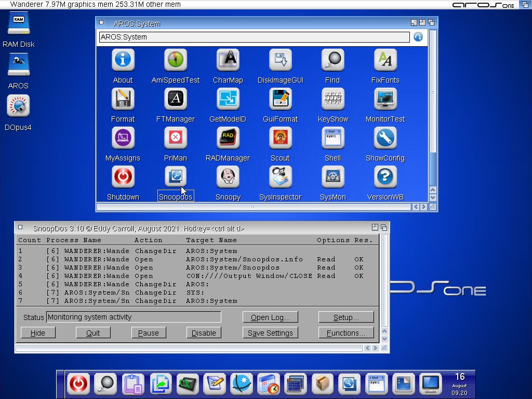This screenshot has width=532, height=399.
Task: Open the ShowConfig wrench icon
Action: [385, 139]
